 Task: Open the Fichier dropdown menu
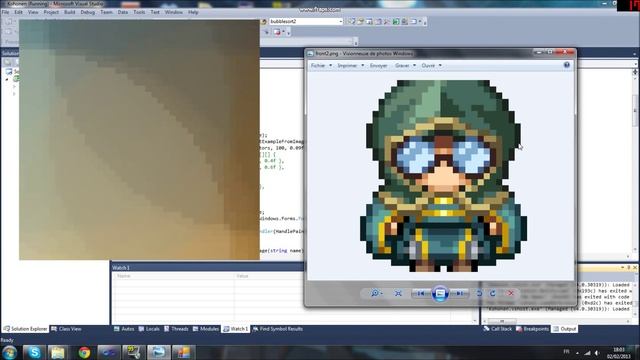pyautogui.click(x=321, y=65)
